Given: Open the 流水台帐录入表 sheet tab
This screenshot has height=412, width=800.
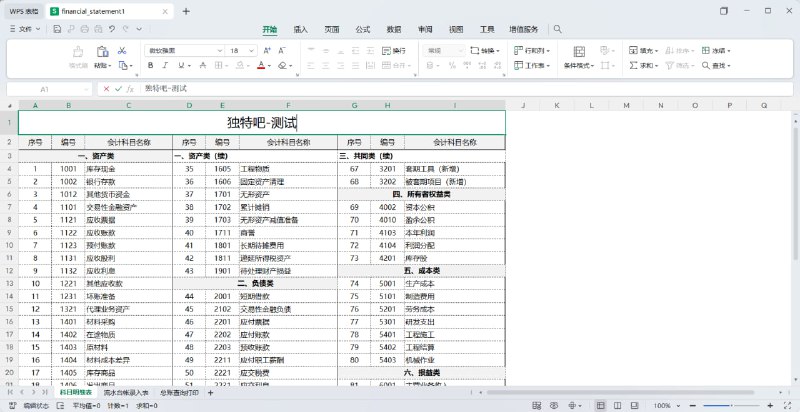Looking at the screenshot, I should pos(126,393).
